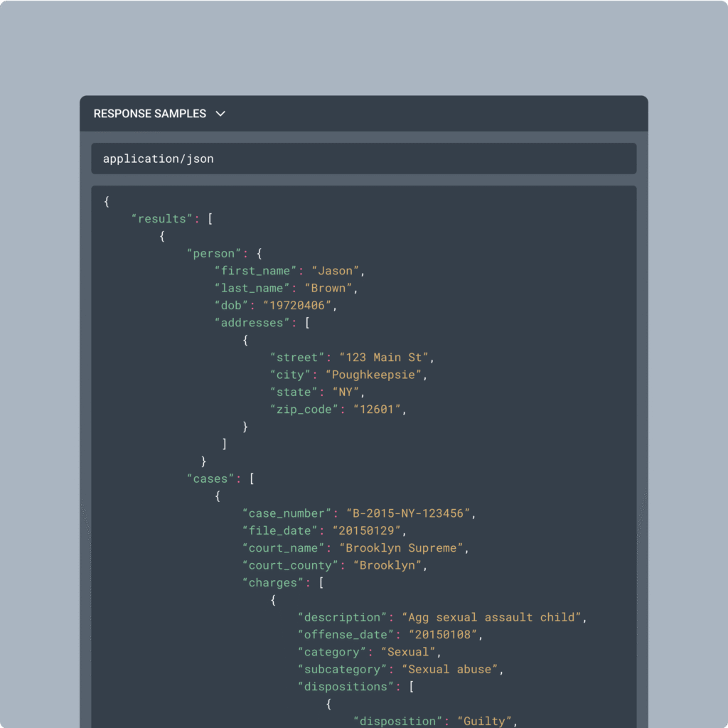The image size is (728, 728).
Task: Click the "addresses" key
Action: point(252,323)
